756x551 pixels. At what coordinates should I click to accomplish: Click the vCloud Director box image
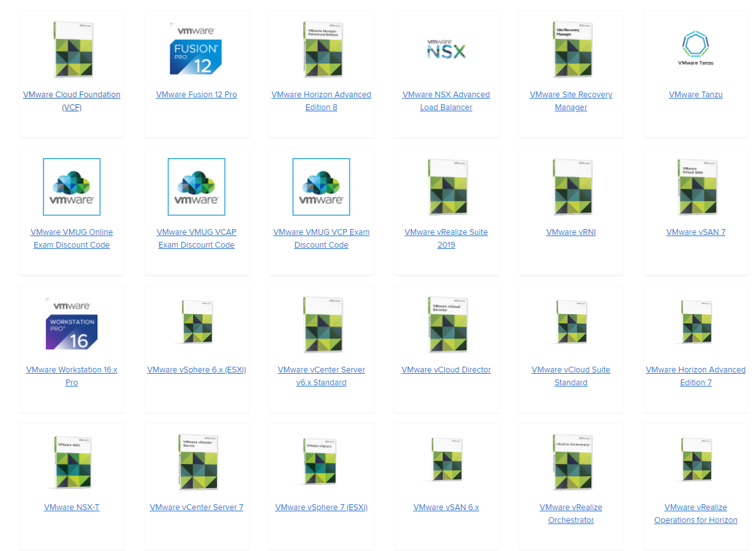click(x=447, y=324)
